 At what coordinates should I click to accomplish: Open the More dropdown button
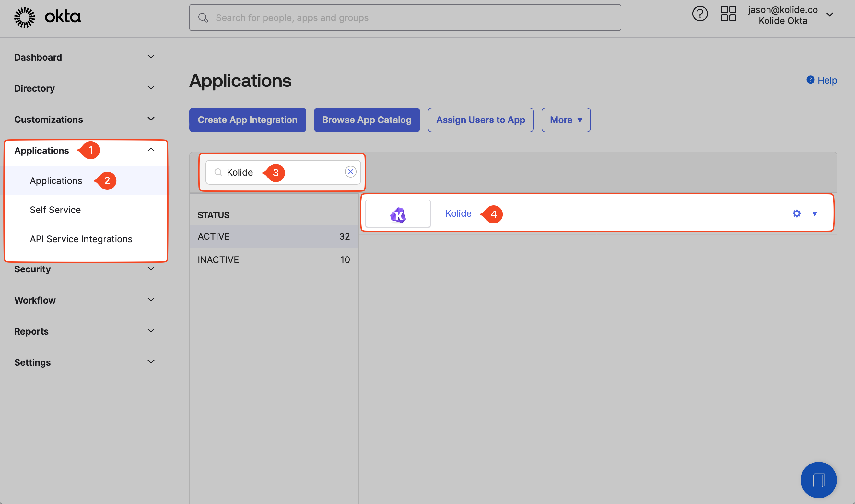point(566,120)
